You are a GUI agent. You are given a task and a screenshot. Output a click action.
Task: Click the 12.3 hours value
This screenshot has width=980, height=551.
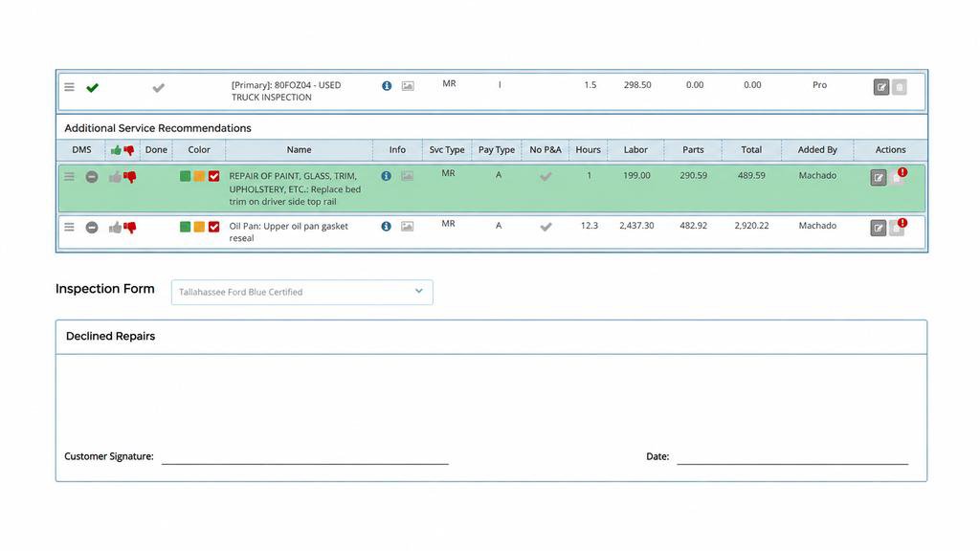click(x=589, y=226)
